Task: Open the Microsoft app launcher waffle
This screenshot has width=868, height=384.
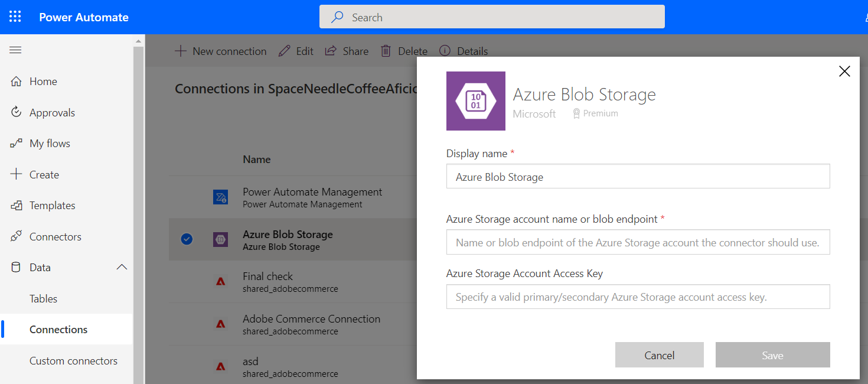Action: tap(15, 17)
